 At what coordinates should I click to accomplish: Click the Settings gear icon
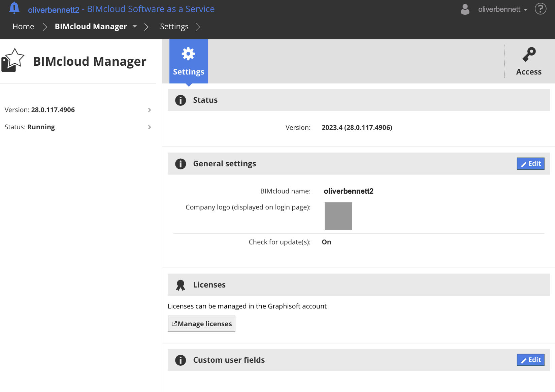188,54
